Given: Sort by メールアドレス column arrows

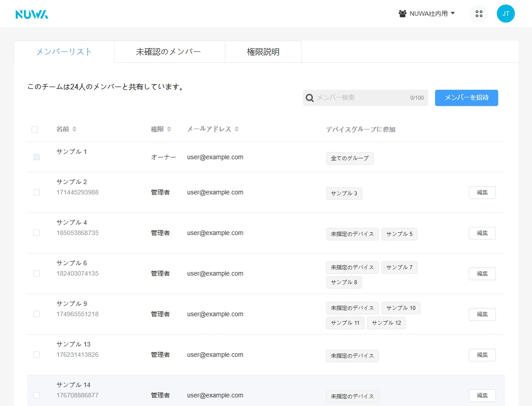Looking at the screenshot, I should coord(237,129).
